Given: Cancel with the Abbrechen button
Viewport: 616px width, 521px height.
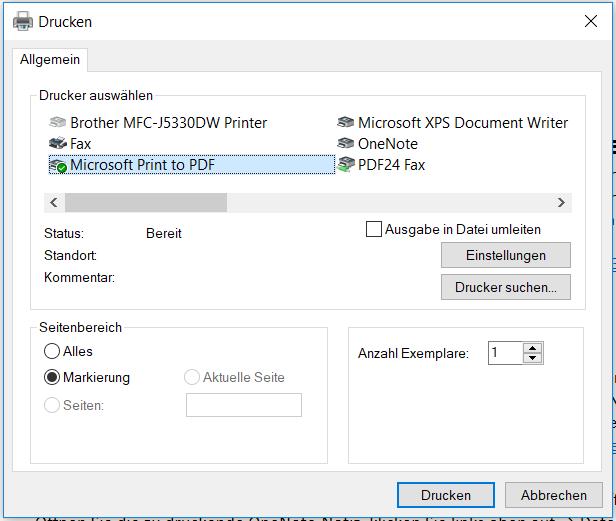Looking at the screenshot, I should [x=554, y=495].
